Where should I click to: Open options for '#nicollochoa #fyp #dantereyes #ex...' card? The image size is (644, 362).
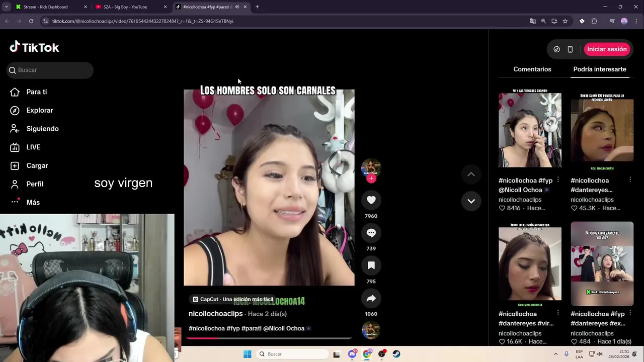point(630,313)
